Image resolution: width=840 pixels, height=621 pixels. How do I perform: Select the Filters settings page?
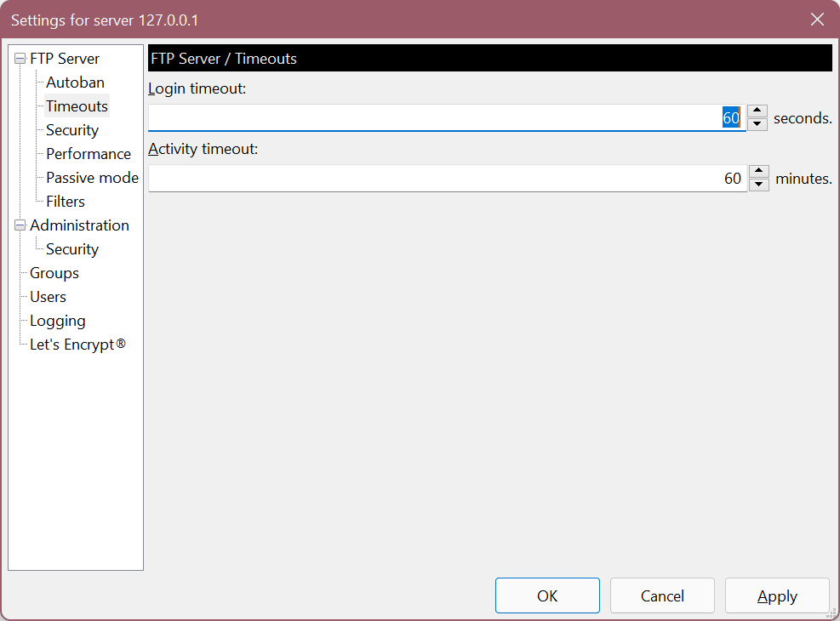[65, 201]
